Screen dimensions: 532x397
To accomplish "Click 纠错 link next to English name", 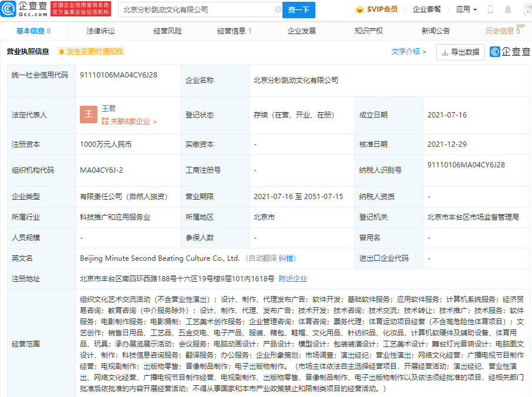I will (286, 258).
